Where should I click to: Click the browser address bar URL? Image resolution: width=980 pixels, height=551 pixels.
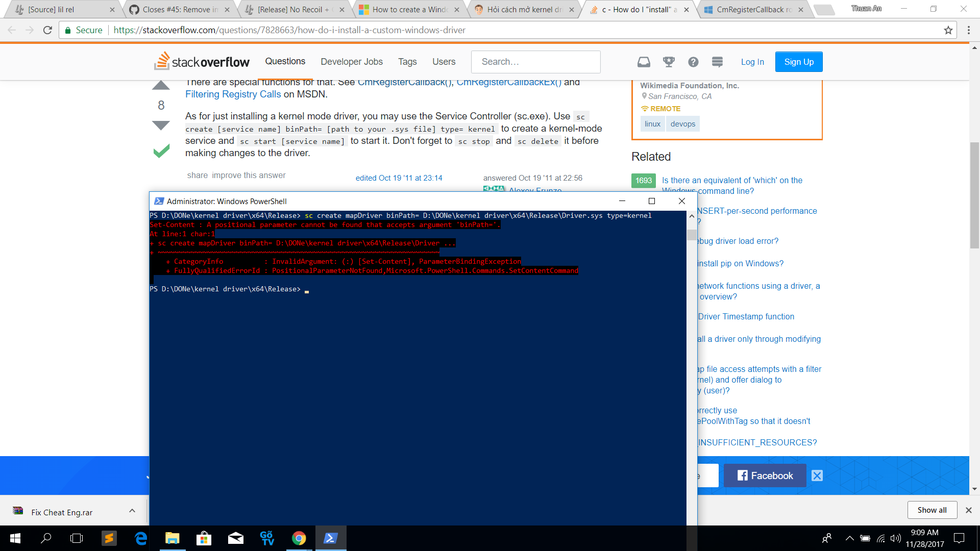click(289, 30)
